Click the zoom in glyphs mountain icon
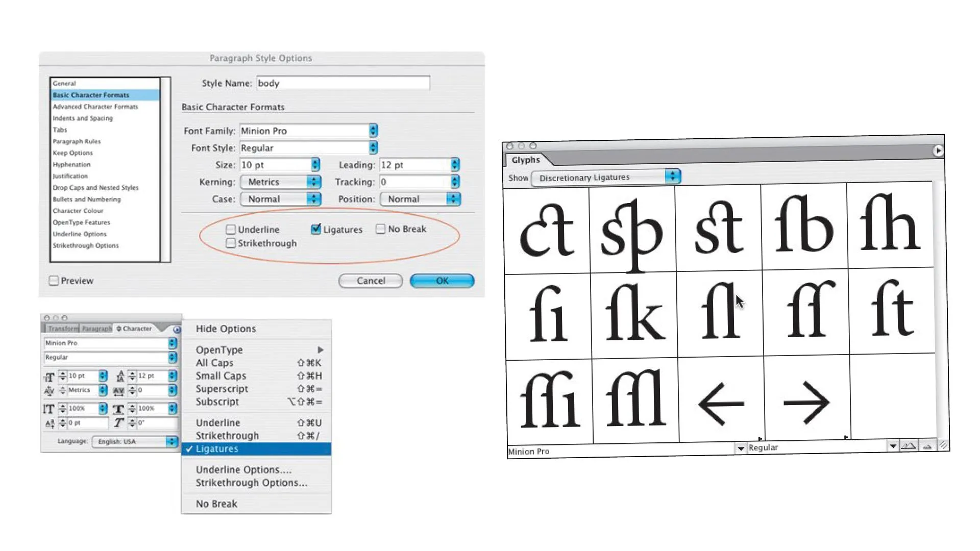 909,446
